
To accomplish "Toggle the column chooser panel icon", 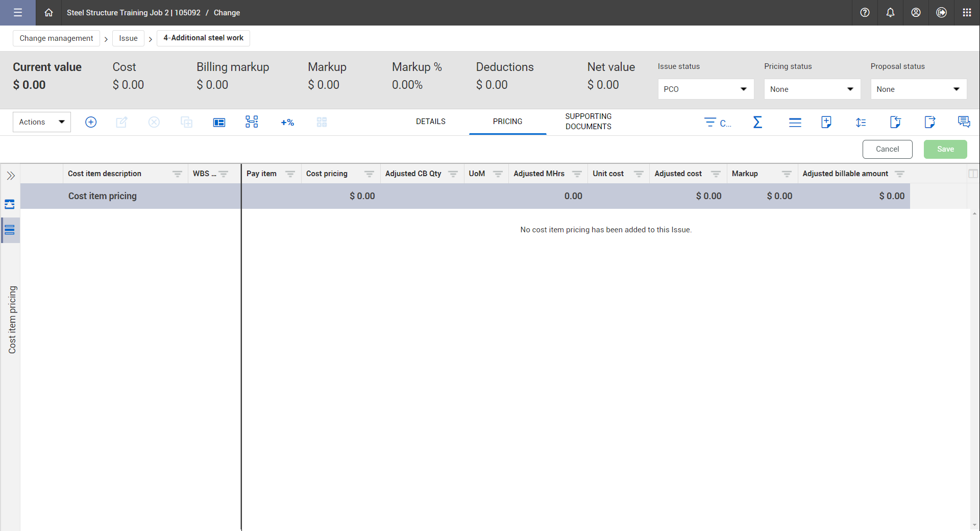I will coord(973,174).
